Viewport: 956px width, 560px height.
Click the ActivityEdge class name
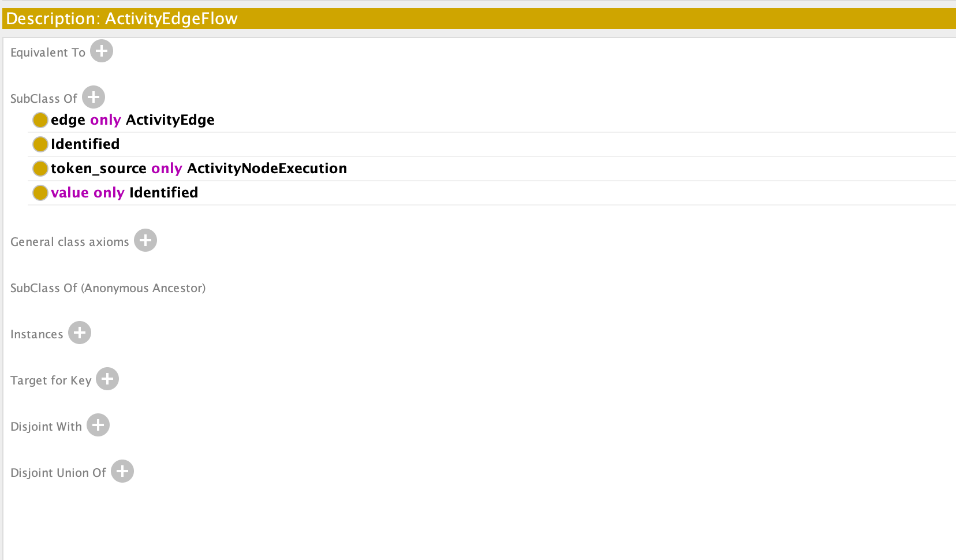click(x=170, y=120)
